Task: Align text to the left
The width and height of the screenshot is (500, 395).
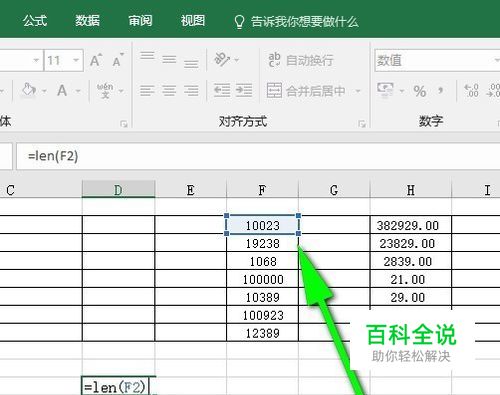Action: click(x=147, y=91)
